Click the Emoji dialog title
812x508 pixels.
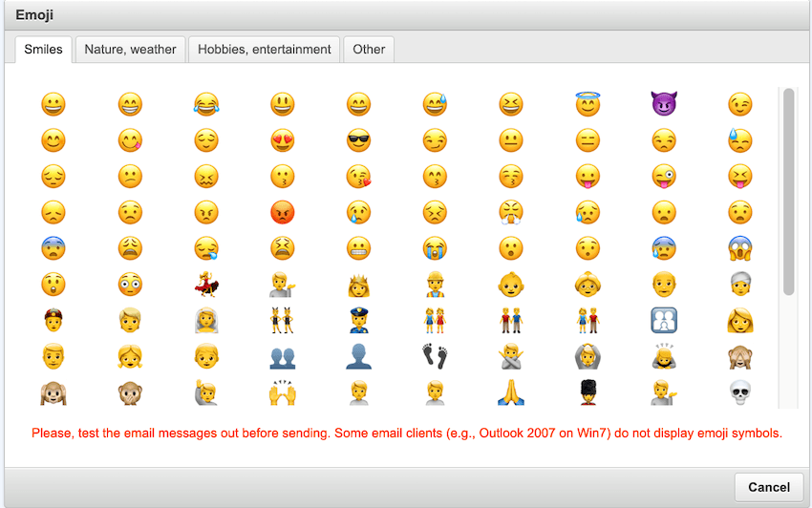[x=34, y=14]
